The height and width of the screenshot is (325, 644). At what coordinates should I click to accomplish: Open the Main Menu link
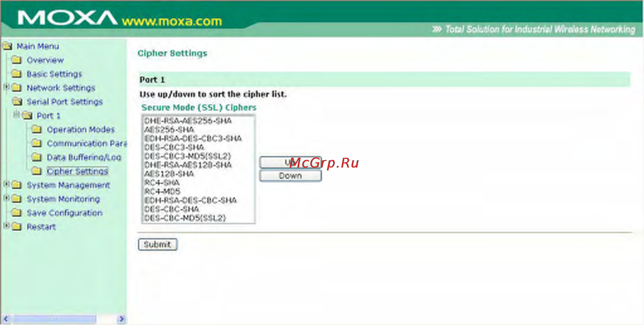tap(38, 46)
